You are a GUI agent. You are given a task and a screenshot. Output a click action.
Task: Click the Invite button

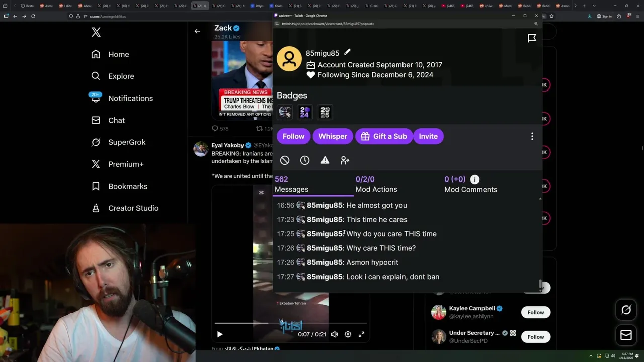(428, 136)
